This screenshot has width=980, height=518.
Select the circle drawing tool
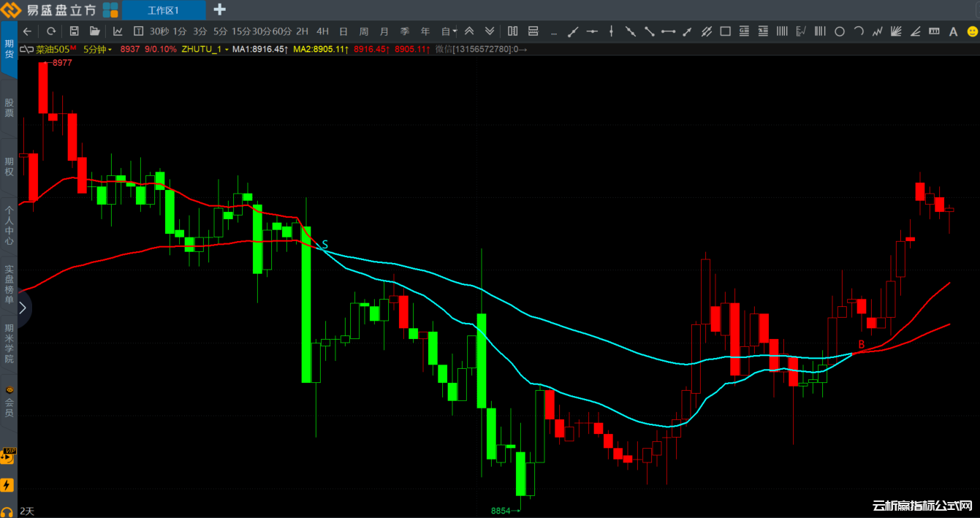[x=840, y=31]
